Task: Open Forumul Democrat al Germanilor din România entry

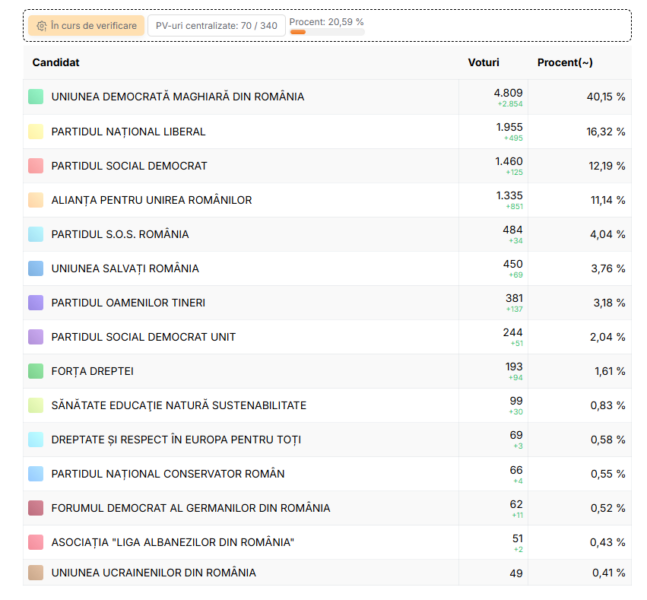Action: pyautogui.click(x=190, y=508)
